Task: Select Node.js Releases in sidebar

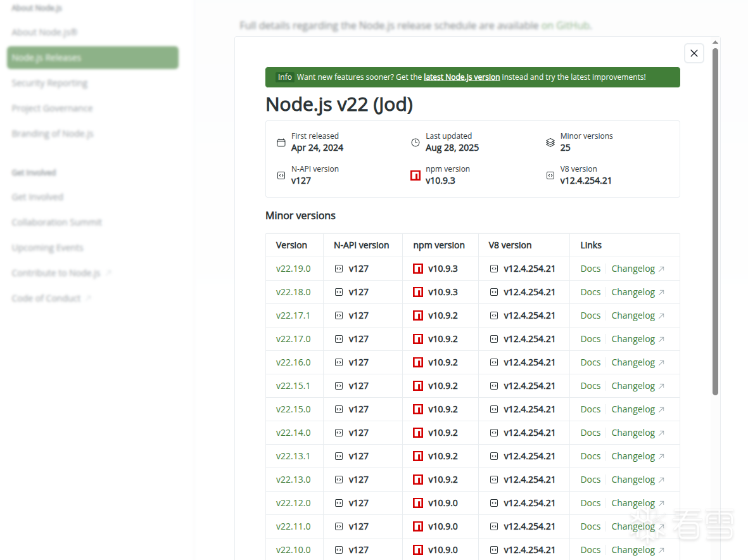Action: [93, 58]
